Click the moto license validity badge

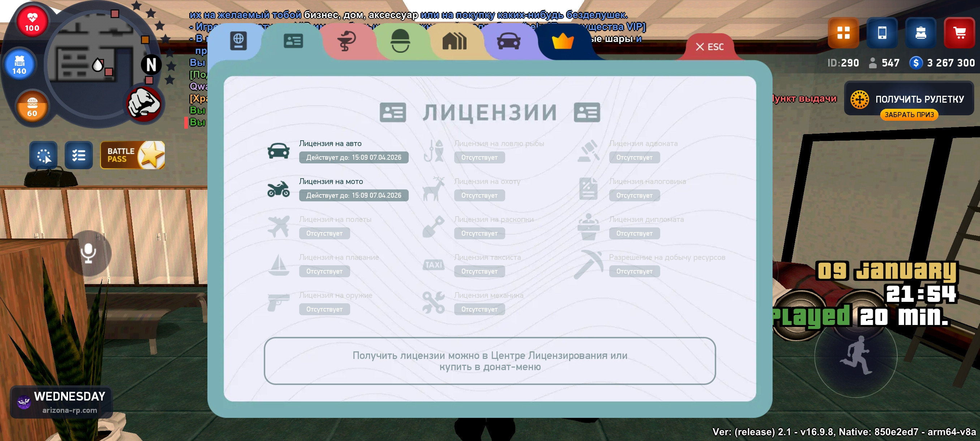coord(353,196)
